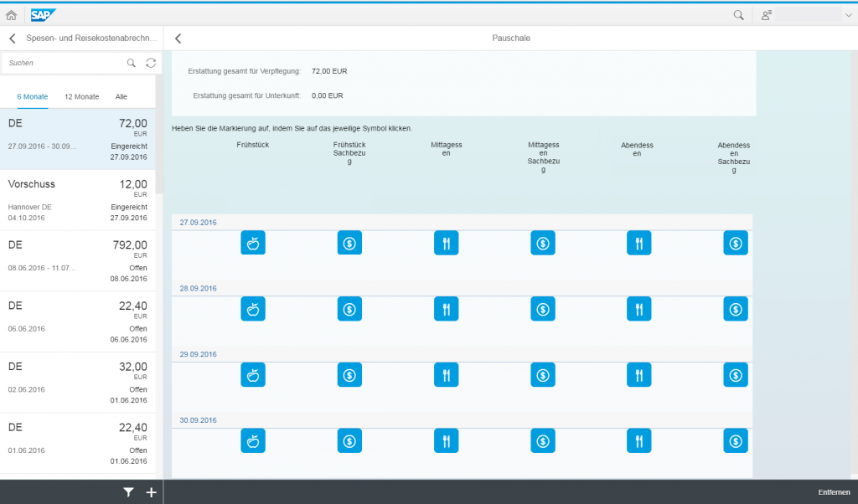Image resolution: width=858 pixels, height=504 pixels.
Task: Toggle Abendessen Sachbezug icon for 27.09.2016
Action: (x=736, y=243)
